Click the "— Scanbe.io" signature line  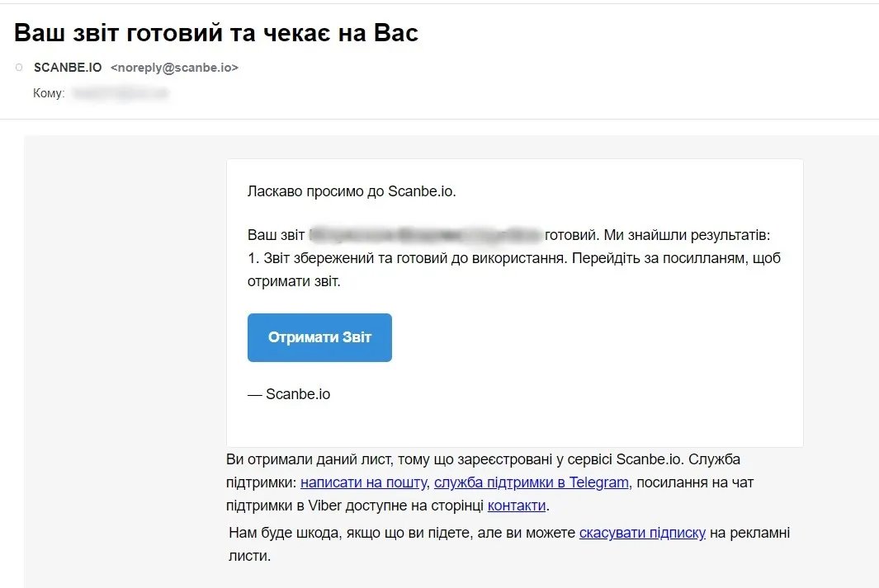(289, 394)
